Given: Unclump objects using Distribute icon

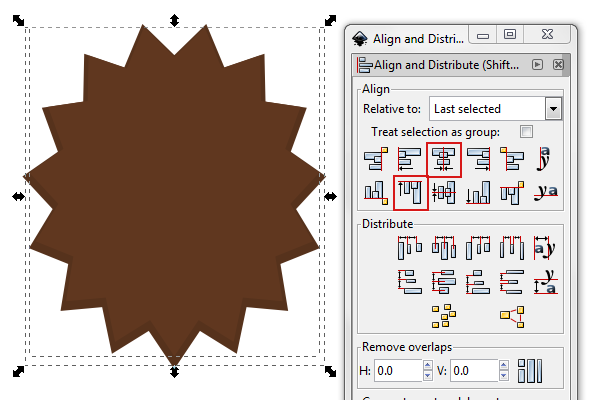Looking at the screenshot, I should [511, 316].
